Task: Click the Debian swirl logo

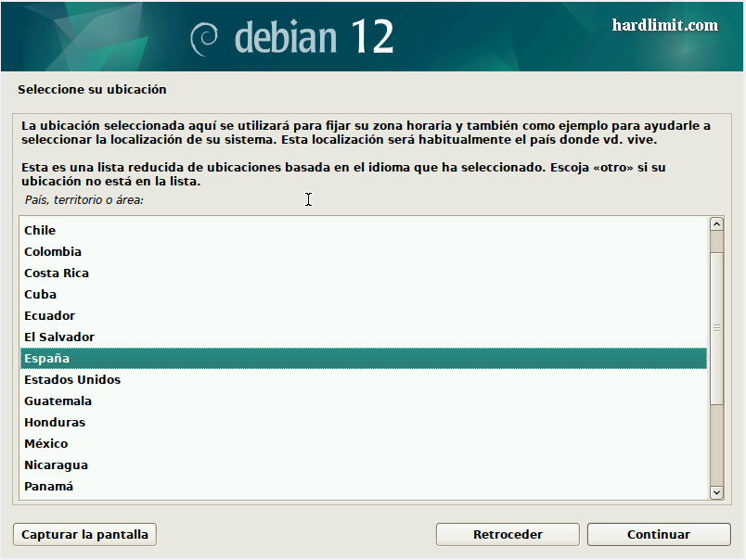Action: (204, 37)
